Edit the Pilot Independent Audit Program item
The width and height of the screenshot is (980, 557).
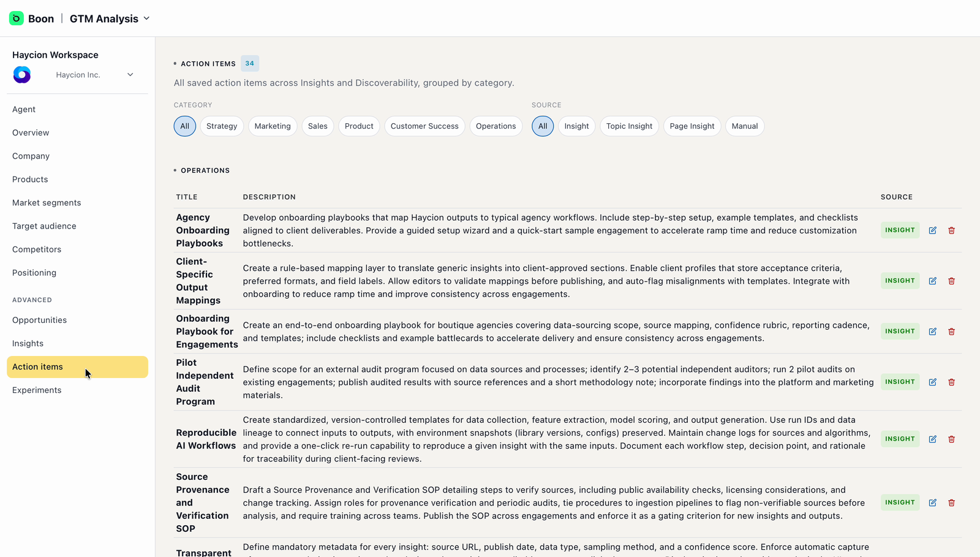click(932, 382)
